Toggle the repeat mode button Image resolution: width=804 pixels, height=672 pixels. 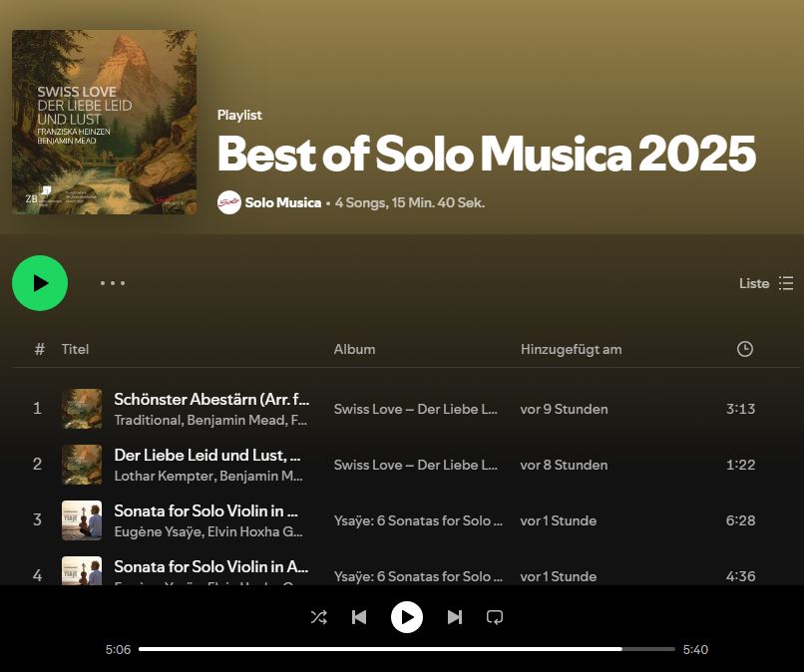[495, 617]
